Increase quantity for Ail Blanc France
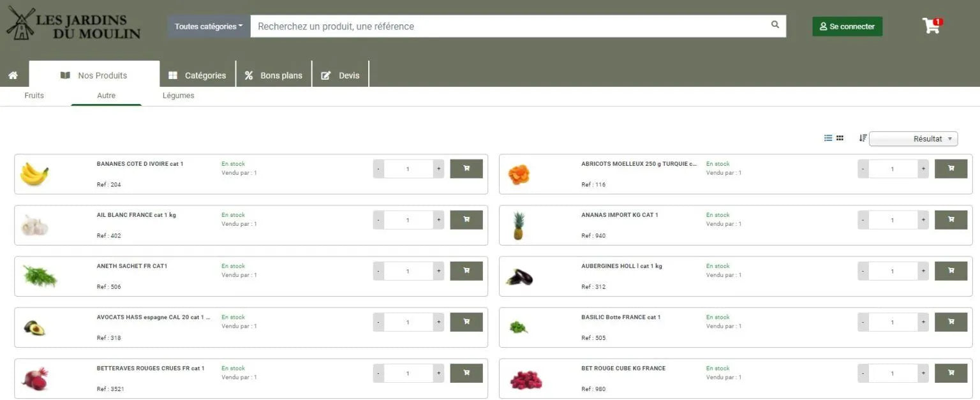Viewport: 980px width, 400px height. point(438,220)
